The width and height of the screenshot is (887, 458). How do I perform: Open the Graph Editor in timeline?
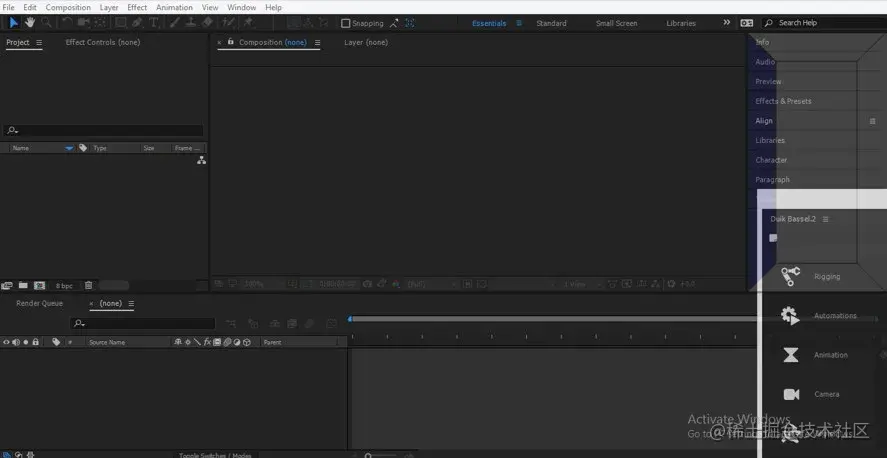point(331,323)
